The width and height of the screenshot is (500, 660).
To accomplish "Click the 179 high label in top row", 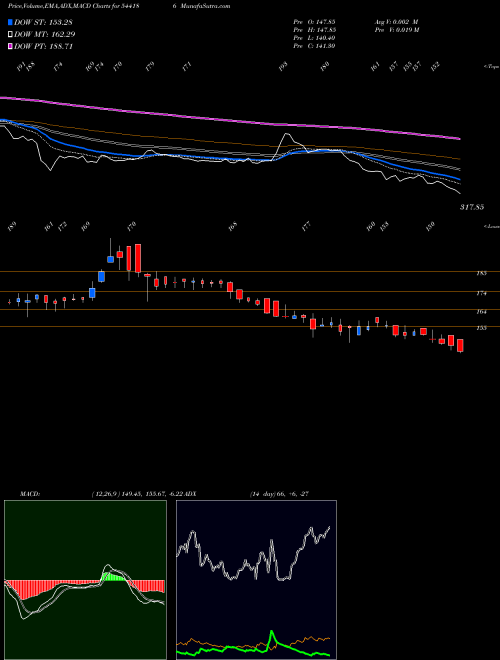I will click(x=150, y=66).
